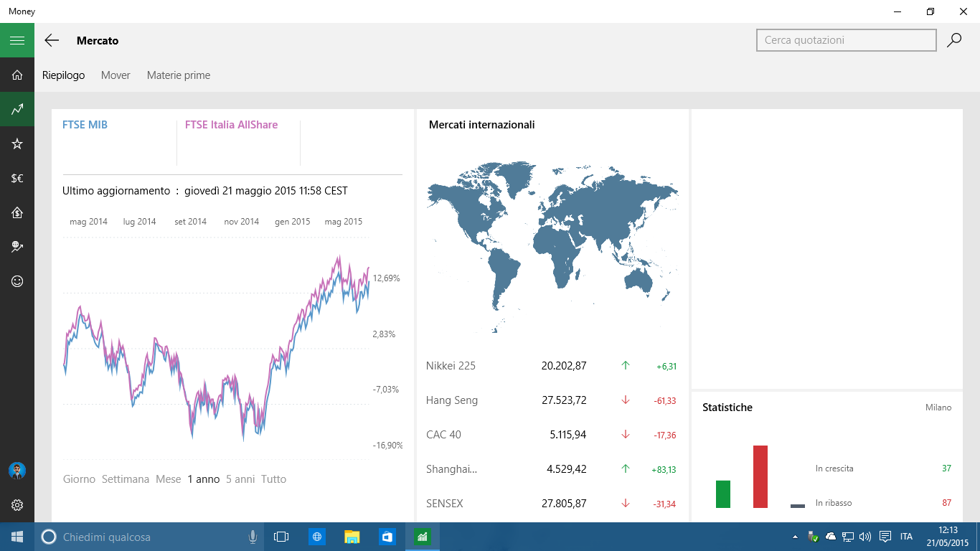Set chart range to Mese
The width and height of the screenshot is (980, 551).
click(169, 479)
